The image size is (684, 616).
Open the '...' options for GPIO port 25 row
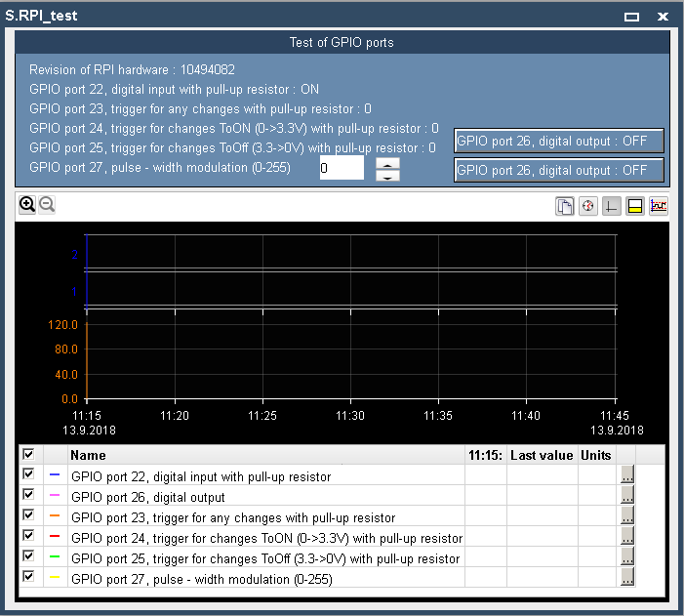pos(627,557)
